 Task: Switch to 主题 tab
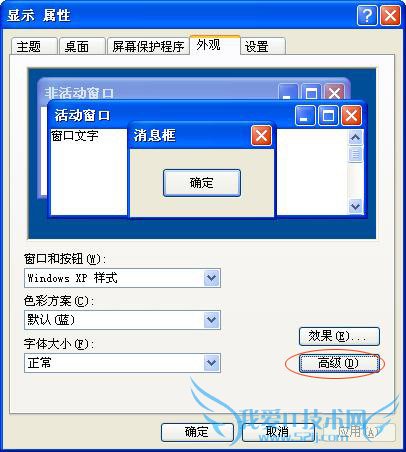point(34,46)
